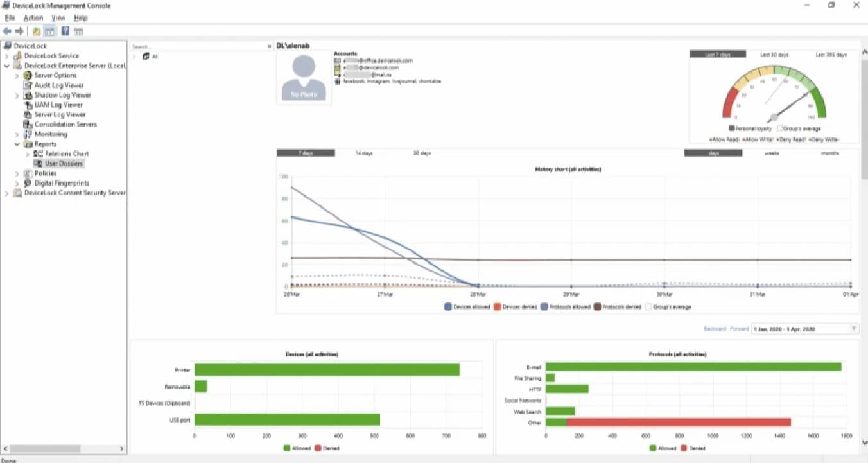This screenshot has width=868, height=463.
Task: Click the Reports folder icon
Action: coord(28,144)
